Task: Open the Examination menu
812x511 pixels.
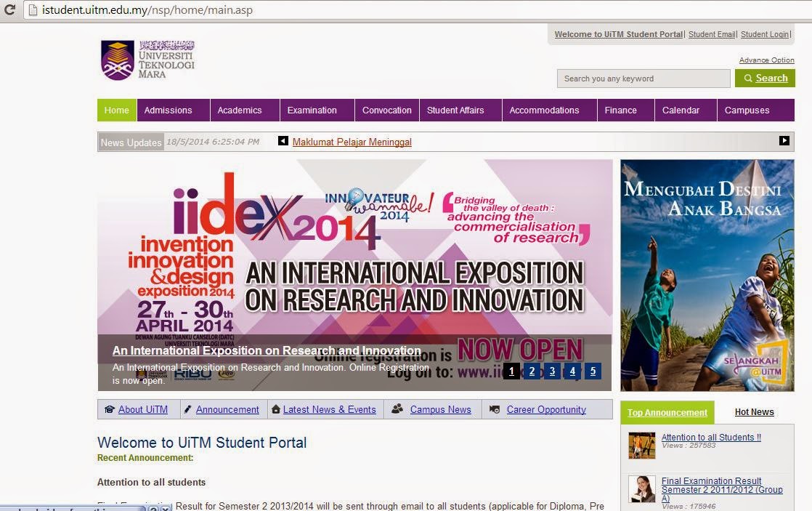Action: [317, 110]
